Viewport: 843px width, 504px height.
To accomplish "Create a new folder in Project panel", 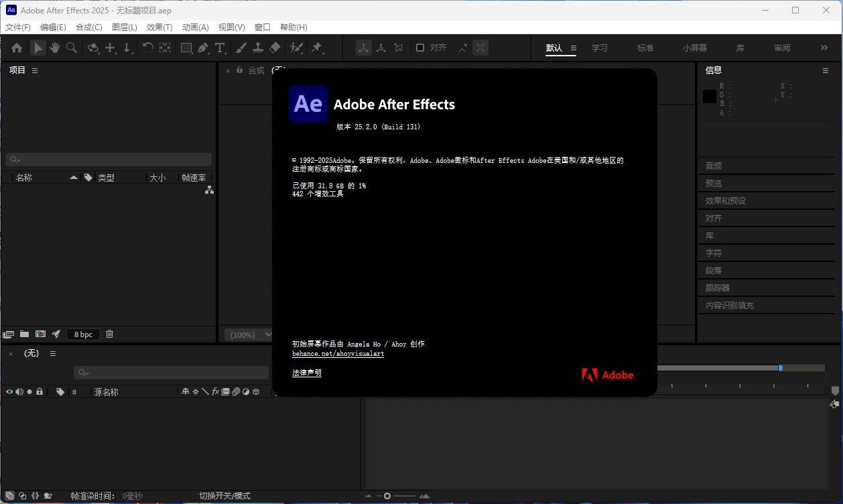I will (25, 334).
